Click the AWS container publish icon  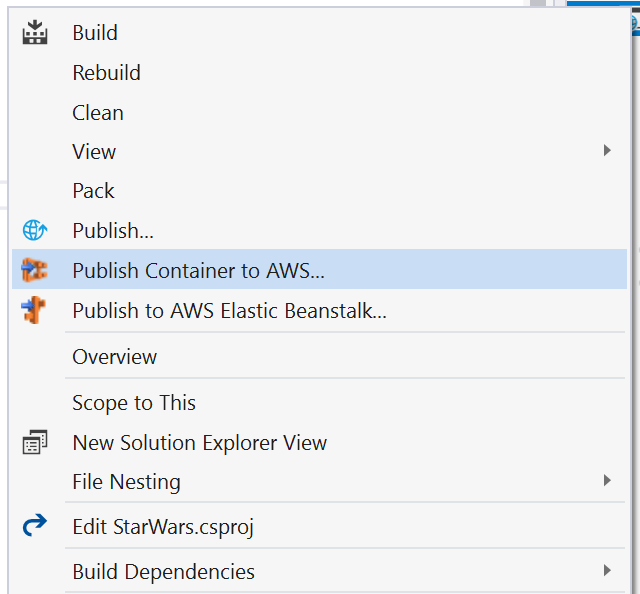[35, 270]
